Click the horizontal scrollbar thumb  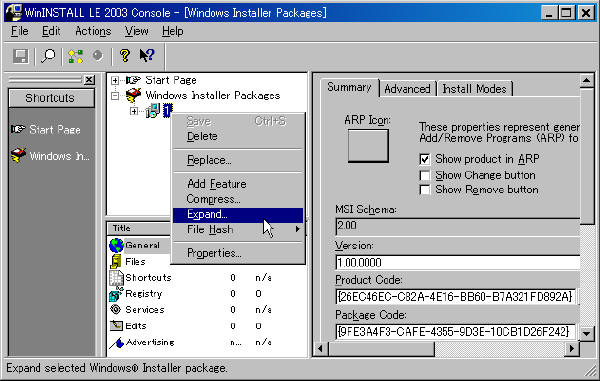(381, 348)
